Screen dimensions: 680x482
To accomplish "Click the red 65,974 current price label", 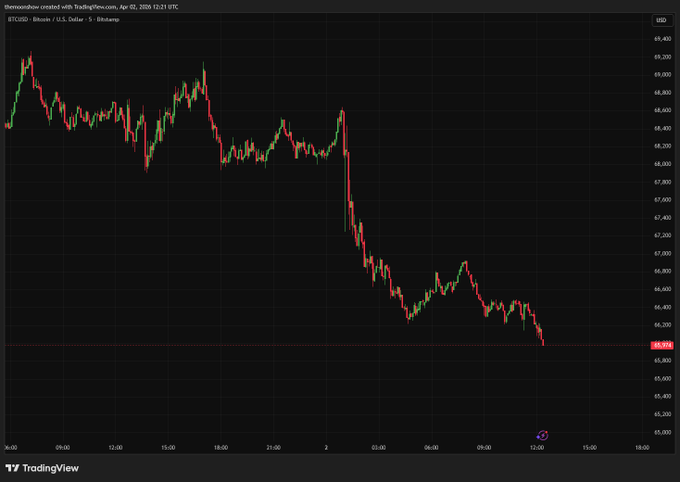I will (662, 345).
